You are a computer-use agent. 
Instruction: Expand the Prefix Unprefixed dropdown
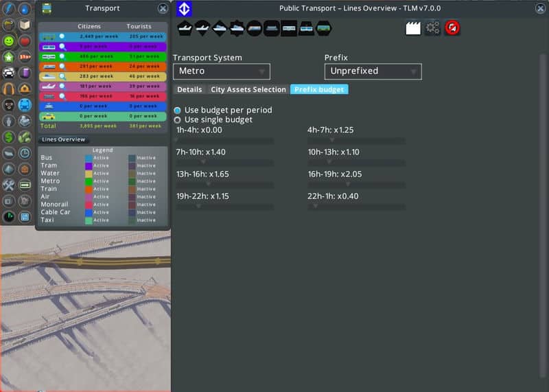tap(373, 71)
